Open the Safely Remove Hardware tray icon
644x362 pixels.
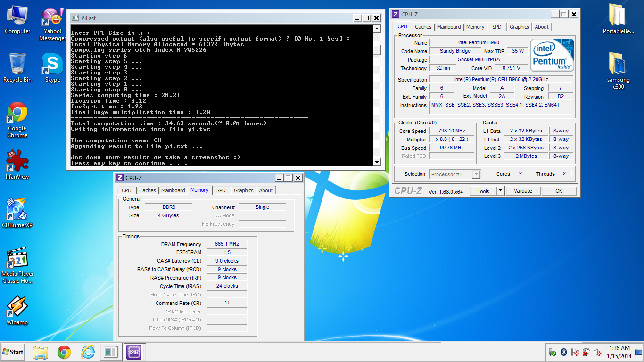coord(552,352)
